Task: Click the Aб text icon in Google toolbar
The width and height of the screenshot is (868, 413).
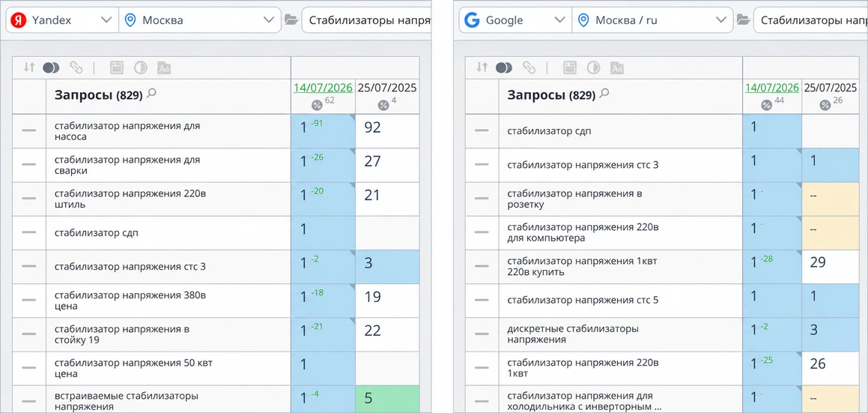Action: [x=617, y=68]
